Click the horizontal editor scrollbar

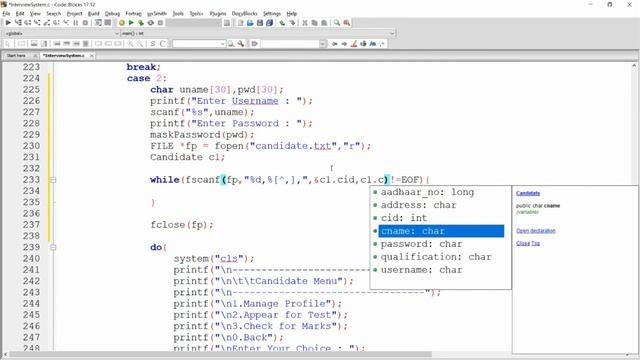[220, 354]
